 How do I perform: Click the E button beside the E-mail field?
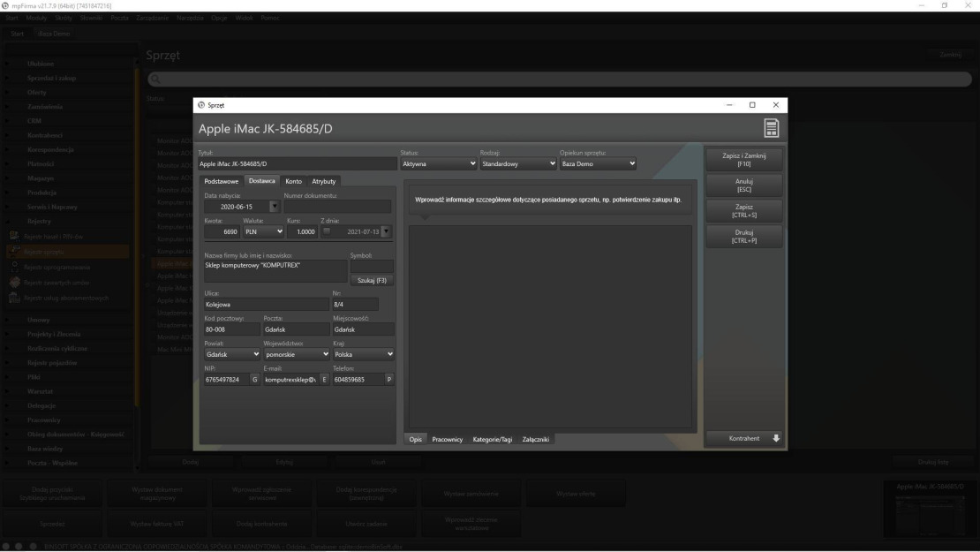coord(324,380)
